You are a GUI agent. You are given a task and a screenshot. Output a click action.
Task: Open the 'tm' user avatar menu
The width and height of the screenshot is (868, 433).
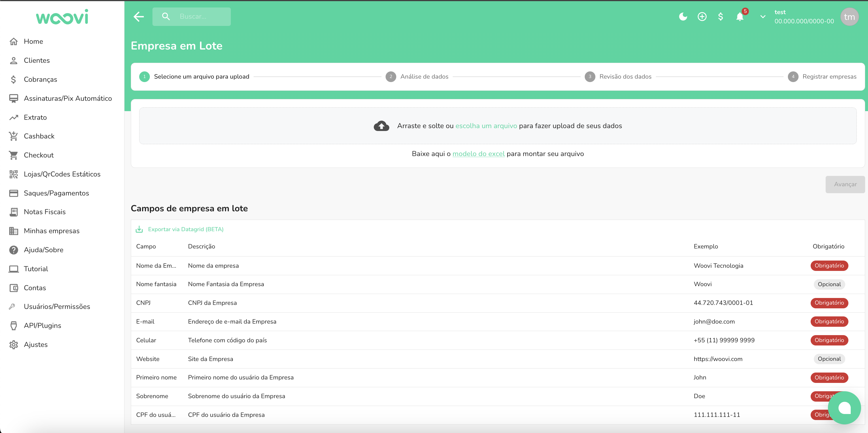click(849, 17)
